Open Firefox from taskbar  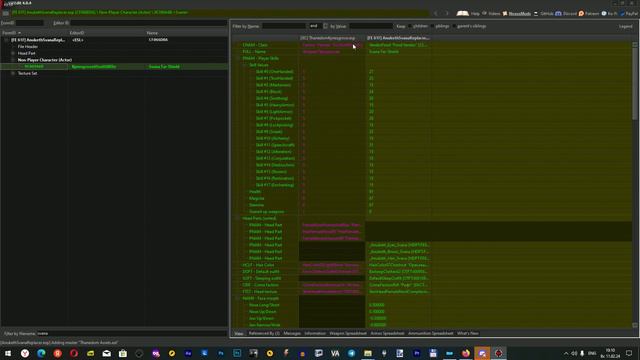point(466,353)
